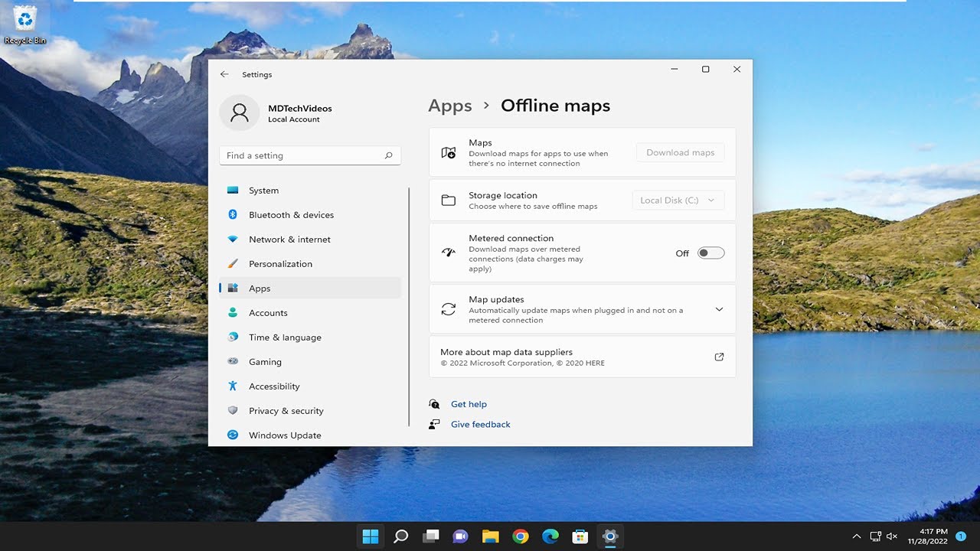The image size is (980, 551).
Task: Click the Metered connection gauge icon
Action: coord(449,253)
